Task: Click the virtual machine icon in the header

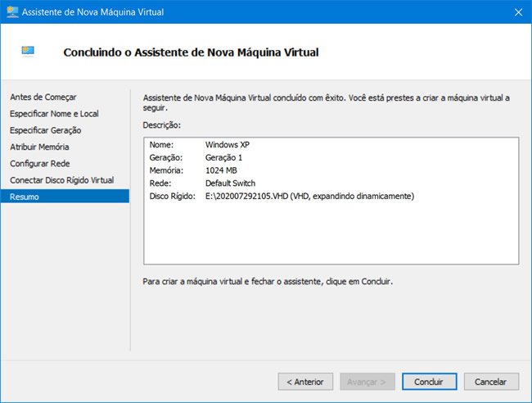Action: point(29,52)
